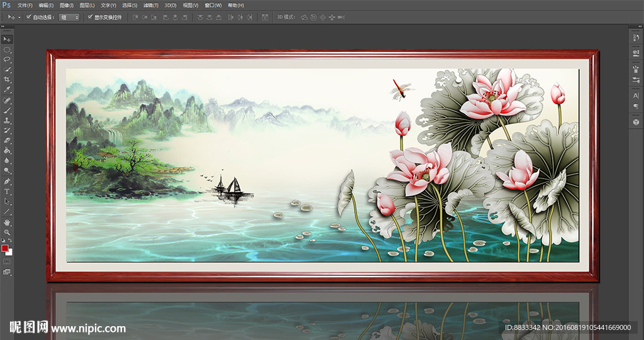
Task: Select the Paint Bucket tool
Action: [7, 151]
